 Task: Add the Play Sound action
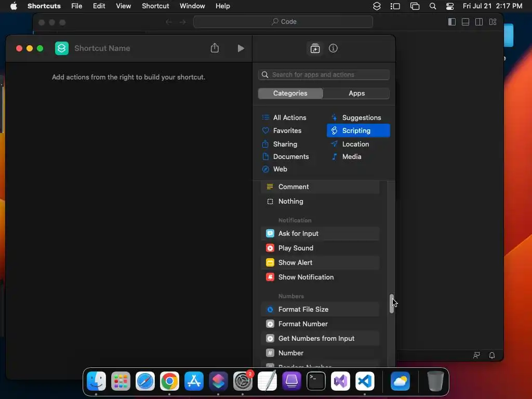pos(320,248)
